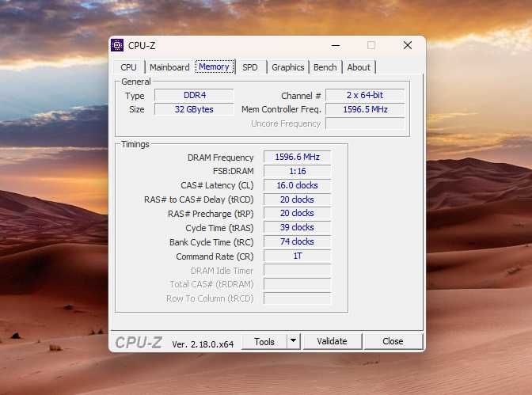Click the CAS# Latency (CL) label
The image size is (532, 395).
[217, 185]
